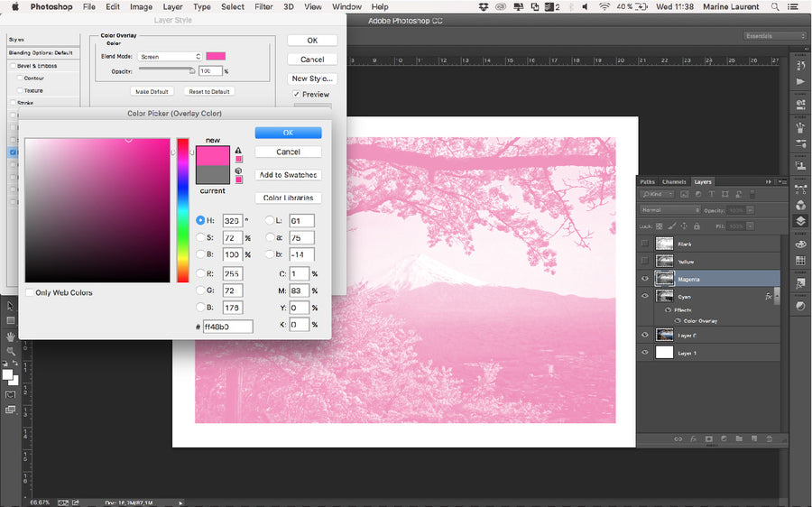Toggle the Preview checkbox in Layer Style
This screenshot has height=507, width=812.
pyautogui.click(x=296, y=94)
